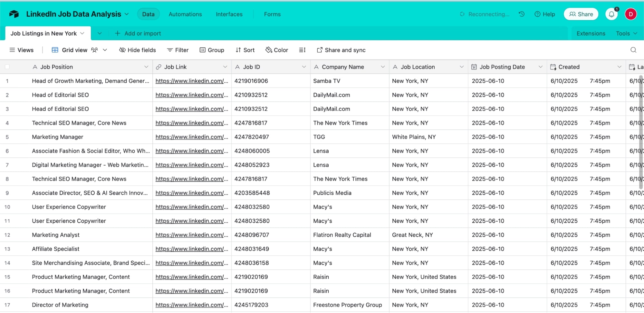
Task: Open Job Link column menu
Action: point(225,67)
